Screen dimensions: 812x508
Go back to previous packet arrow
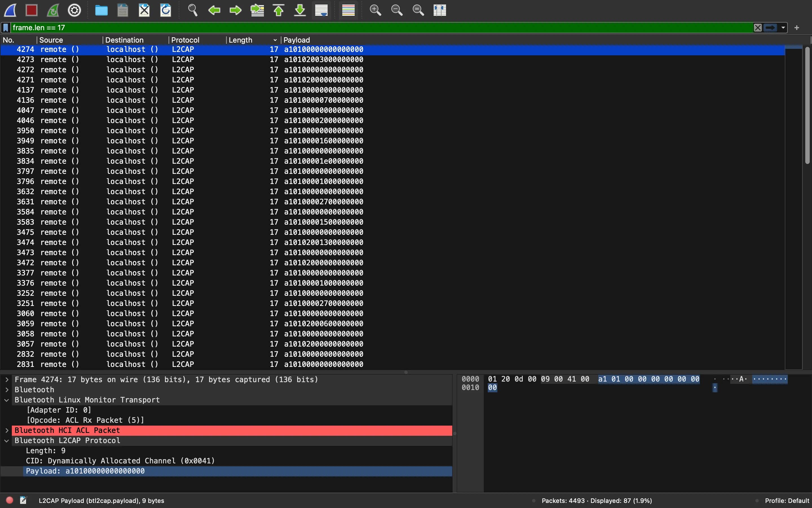[x=214, y=10]
